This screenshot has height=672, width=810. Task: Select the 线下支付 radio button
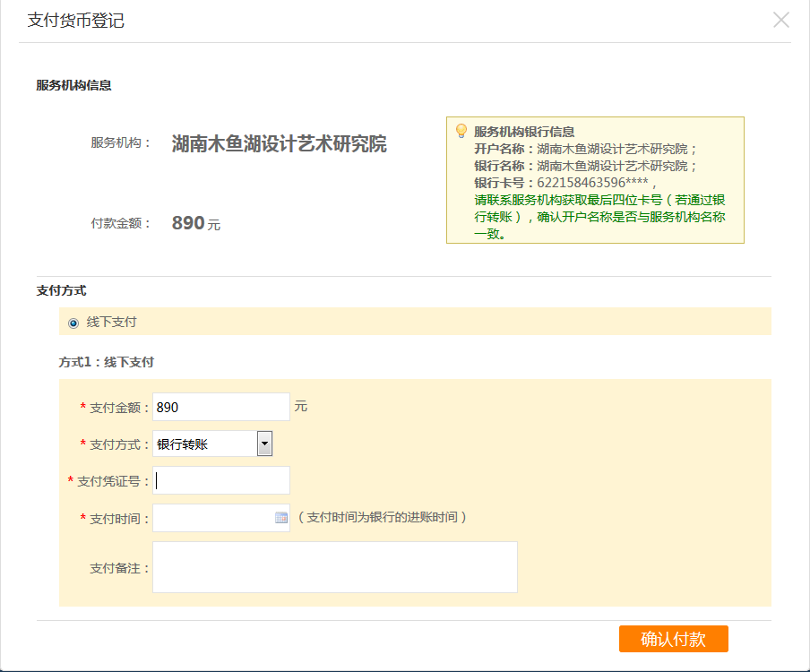tap(73, 323)
